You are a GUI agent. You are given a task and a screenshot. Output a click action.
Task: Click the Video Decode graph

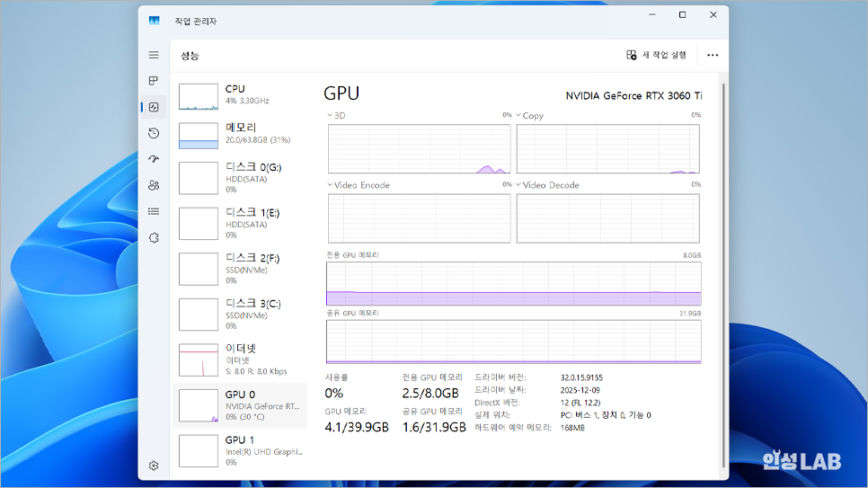coord(607,218)
